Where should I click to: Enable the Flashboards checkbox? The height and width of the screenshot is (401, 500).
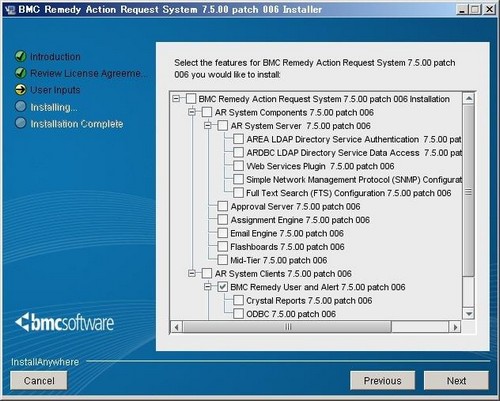pyautogui.click(x=222, y=246)
